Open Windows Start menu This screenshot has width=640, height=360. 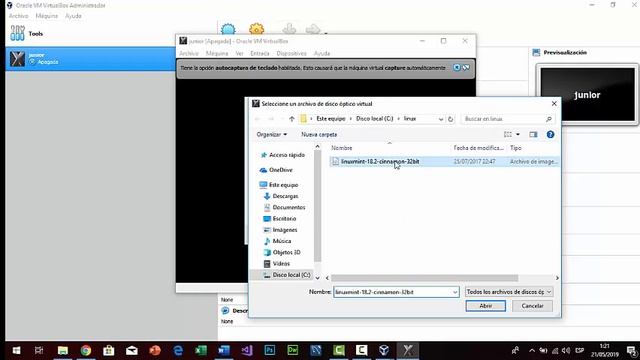click(16, 350)
